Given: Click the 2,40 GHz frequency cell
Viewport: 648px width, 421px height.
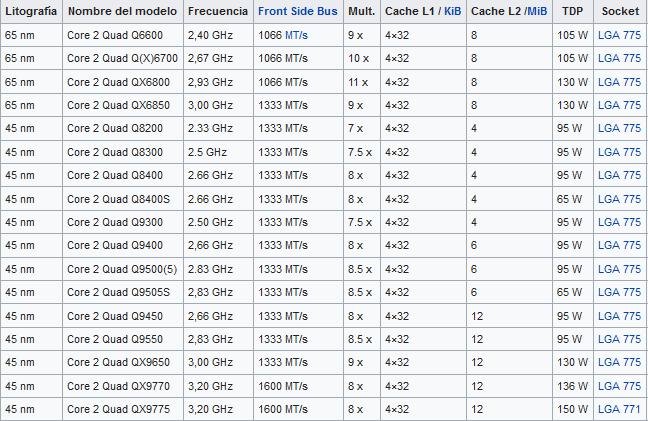Looking at the screenshot, I should 218,35.
